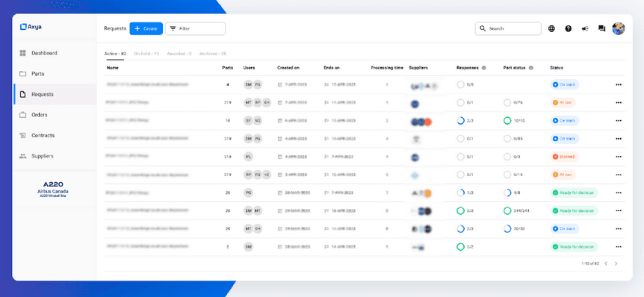The image size is (644, 297).
Task: Click the SF user avatar
Action: click(248, 121)
